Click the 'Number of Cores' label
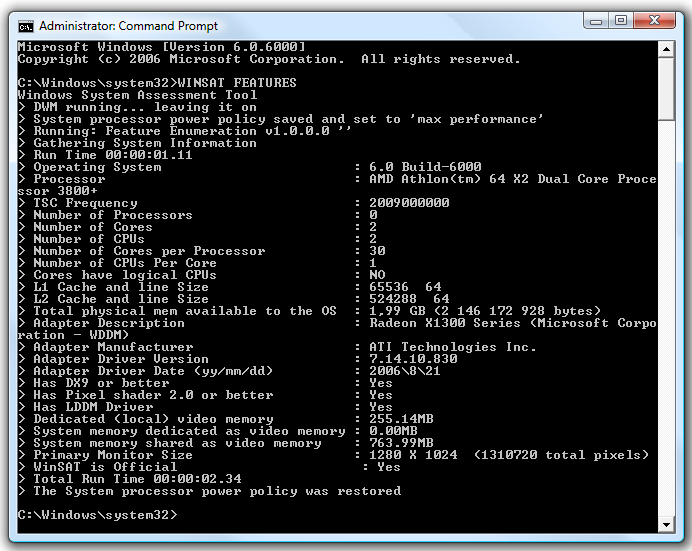The image size is (692, 551). coord(93,227)
